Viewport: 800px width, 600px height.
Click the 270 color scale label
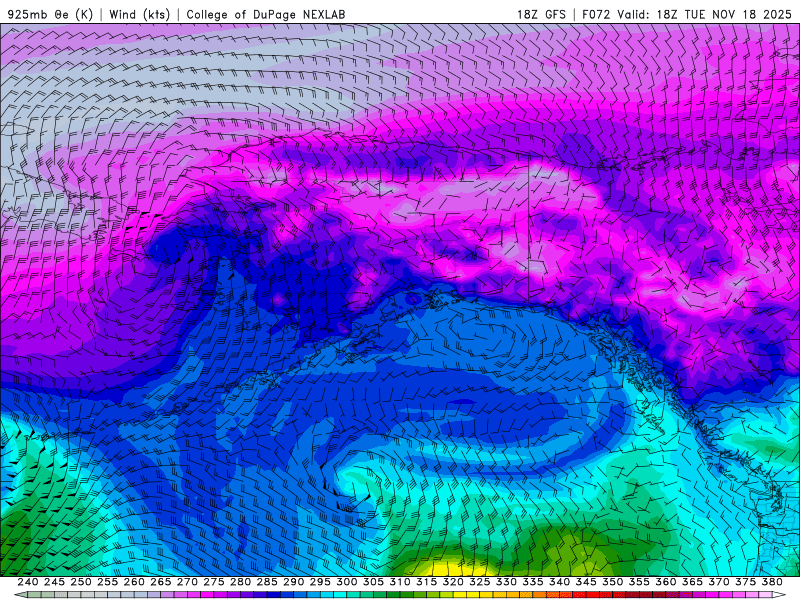187,582
